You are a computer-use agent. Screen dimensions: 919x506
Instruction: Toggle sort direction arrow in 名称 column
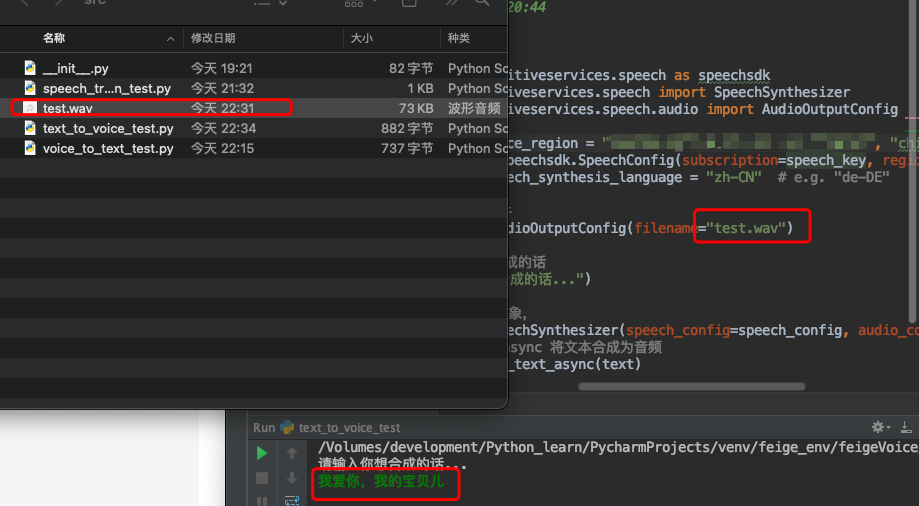[171, 39]
